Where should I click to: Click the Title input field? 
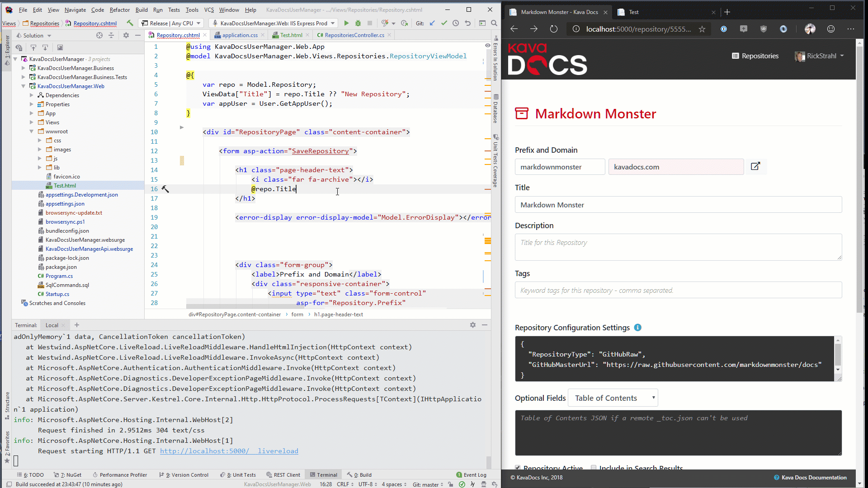[678, 205]
